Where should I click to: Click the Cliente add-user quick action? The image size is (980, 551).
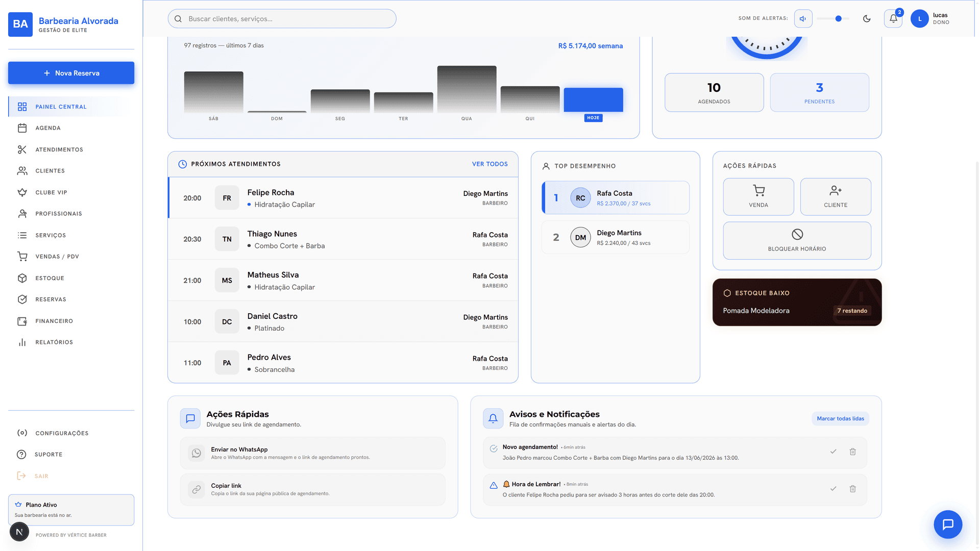click(836, 197)
